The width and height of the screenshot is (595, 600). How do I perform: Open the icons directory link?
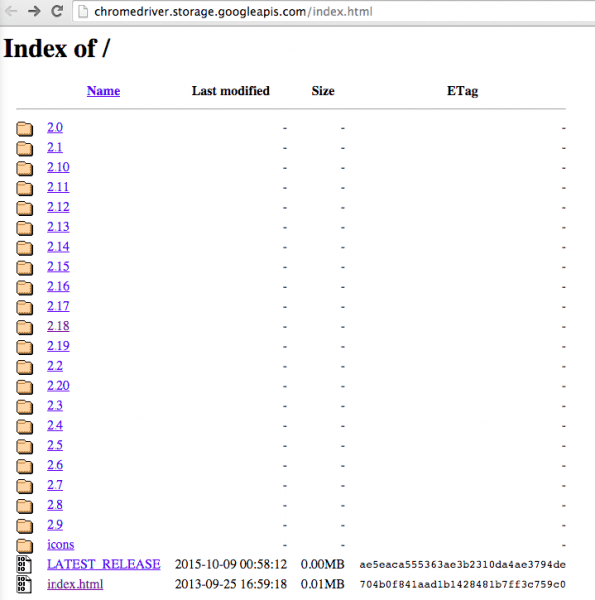(60, 545)
